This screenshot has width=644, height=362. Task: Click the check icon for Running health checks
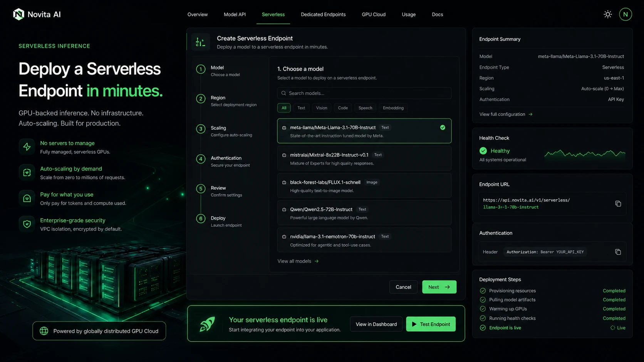point(483,318)
